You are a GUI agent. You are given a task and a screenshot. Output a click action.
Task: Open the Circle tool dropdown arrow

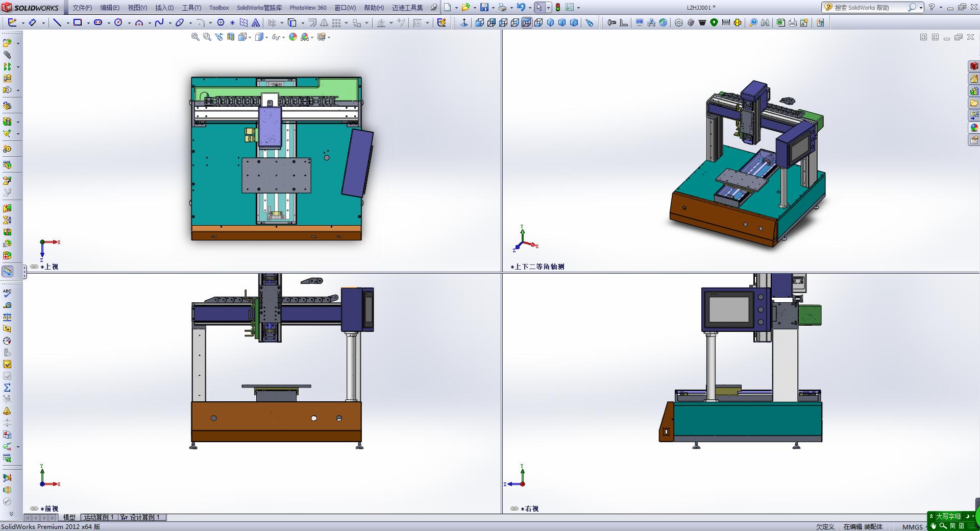point(129,23)
